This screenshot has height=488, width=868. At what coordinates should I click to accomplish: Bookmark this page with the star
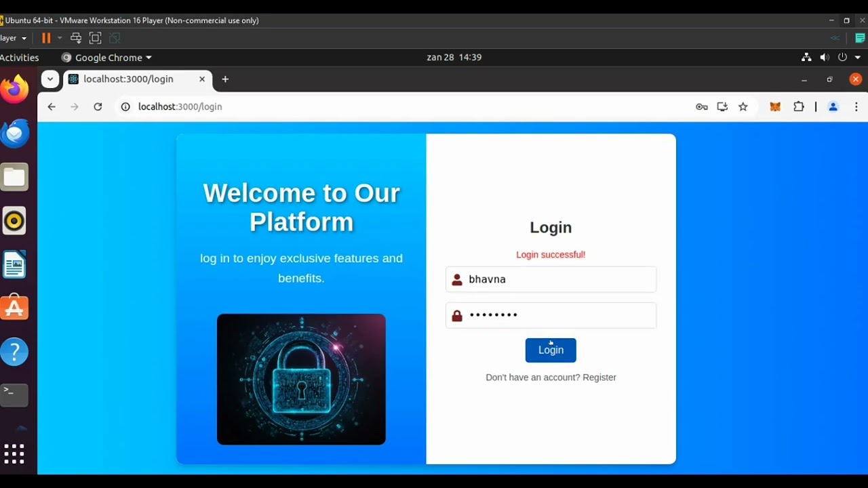743,106
